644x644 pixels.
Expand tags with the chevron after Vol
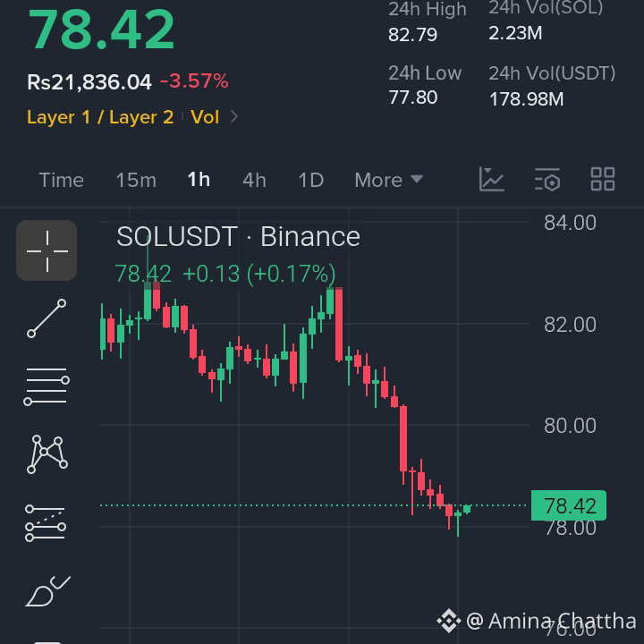[234, 116]
